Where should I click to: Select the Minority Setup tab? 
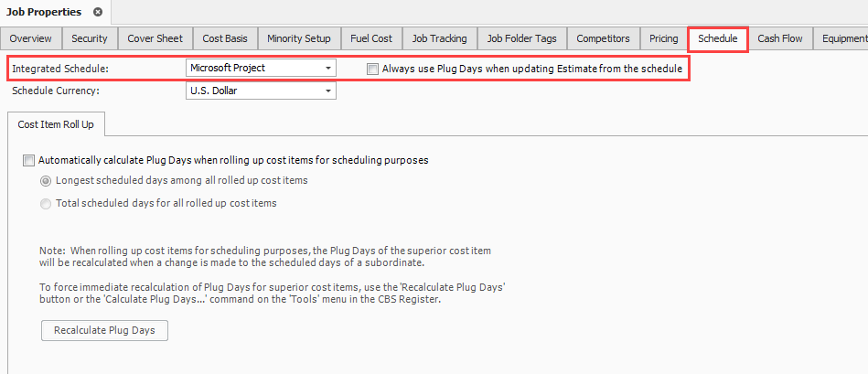(x=299, y=38)
